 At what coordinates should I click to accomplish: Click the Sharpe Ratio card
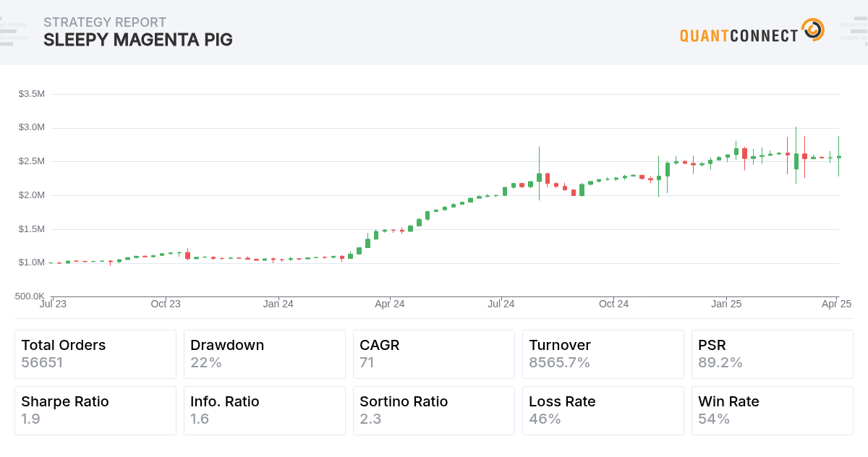[95, 411]
